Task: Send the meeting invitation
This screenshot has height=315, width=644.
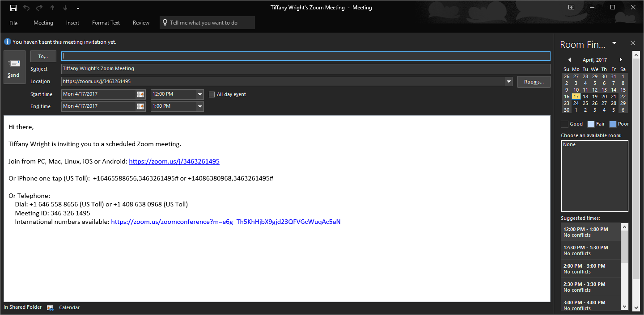Action: pyautogui.click(x=14, y=67)
